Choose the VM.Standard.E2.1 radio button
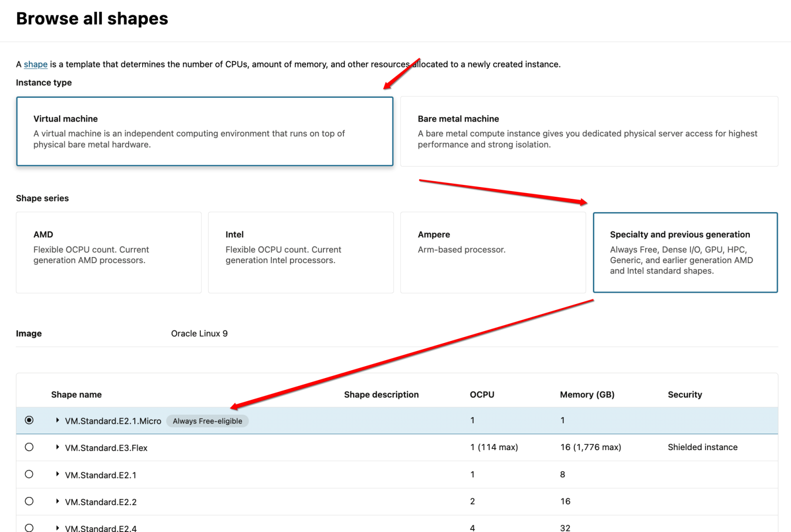This screenshot has width=791, height=532. tap(29, 474)
